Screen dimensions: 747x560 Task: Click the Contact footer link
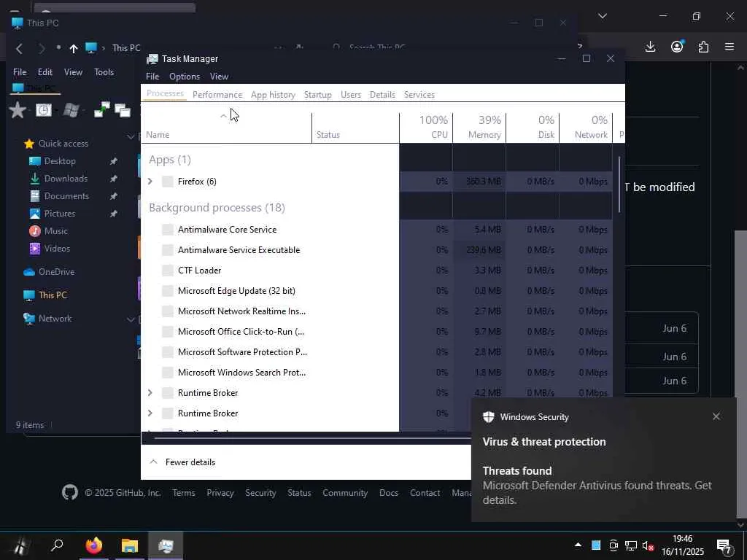click(425, 493)
